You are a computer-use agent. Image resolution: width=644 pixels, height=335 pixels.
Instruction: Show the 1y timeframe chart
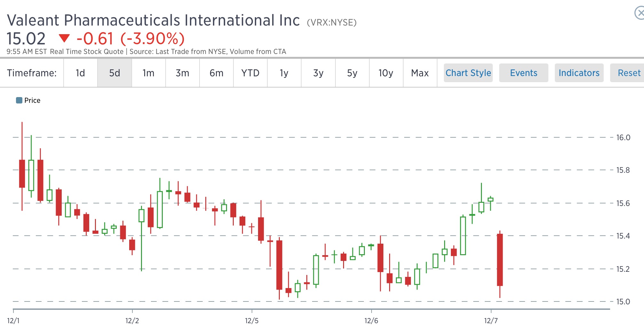284,73
